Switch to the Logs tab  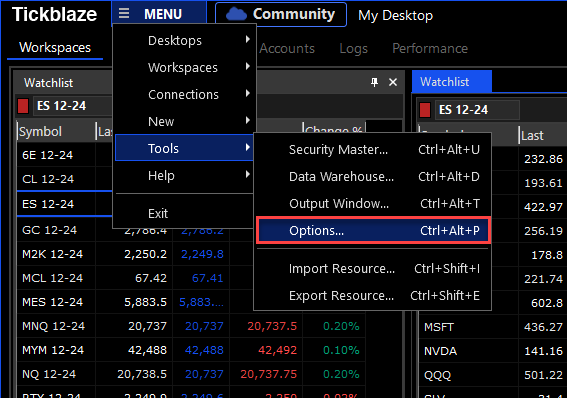click(353, 48)
